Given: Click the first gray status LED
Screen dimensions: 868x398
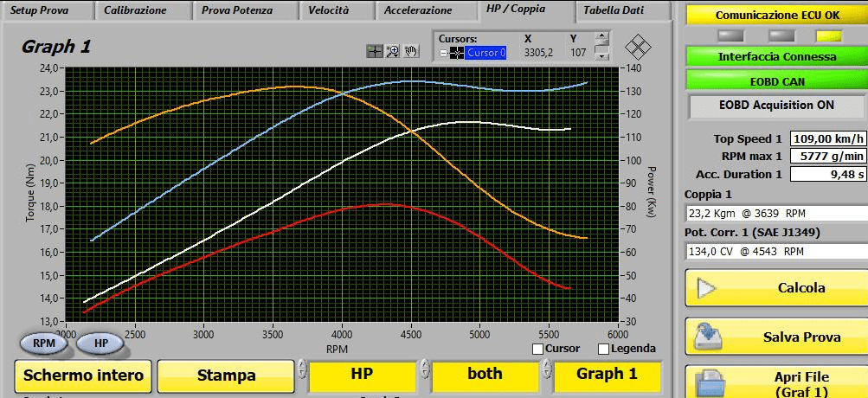Looking at the screenshot, I should coord(730,36).
